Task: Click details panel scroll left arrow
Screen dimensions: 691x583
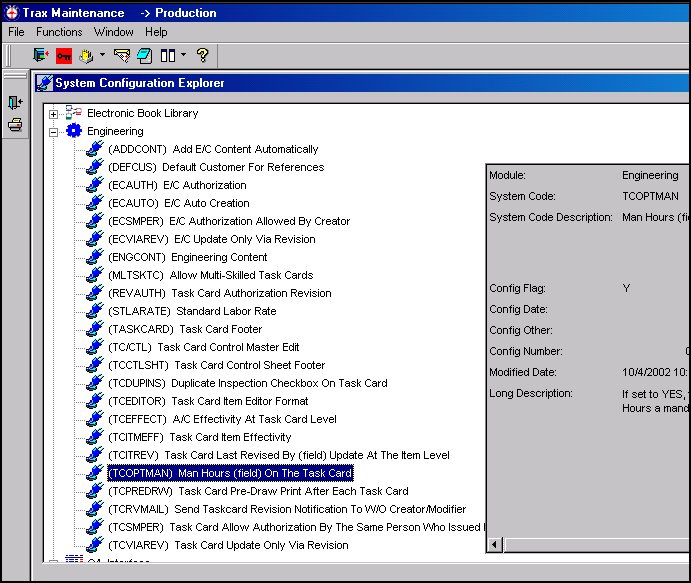Action: 494,545
